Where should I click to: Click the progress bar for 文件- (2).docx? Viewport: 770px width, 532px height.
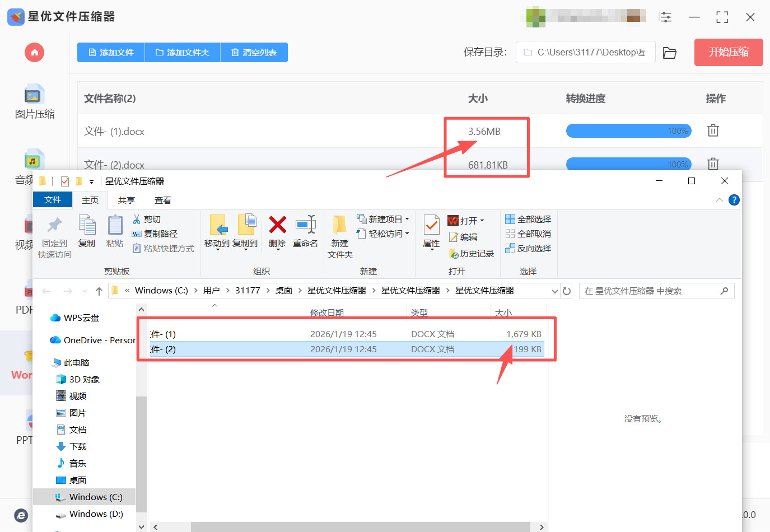[x=629, y=164]
